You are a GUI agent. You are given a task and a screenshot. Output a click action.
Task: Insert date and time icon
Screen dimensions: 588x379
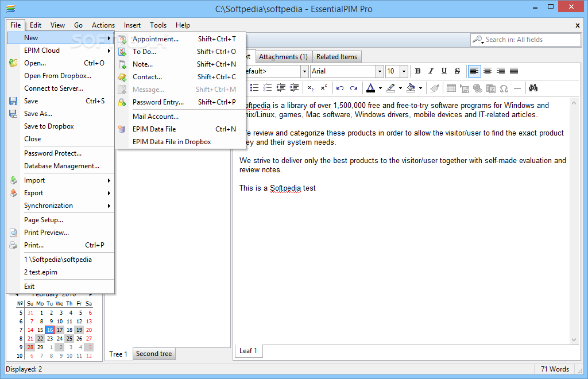(491, 88)
